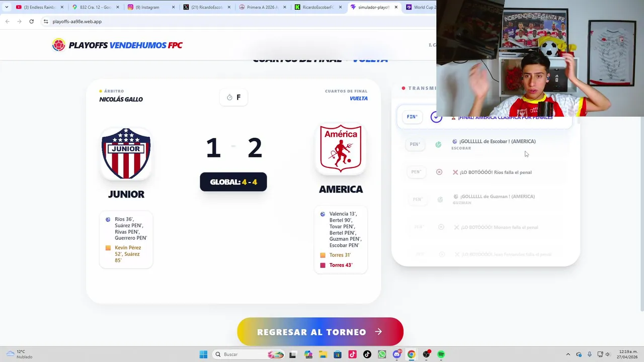
Task: Click America's goal ball icon
Action: tap(323, 214)
